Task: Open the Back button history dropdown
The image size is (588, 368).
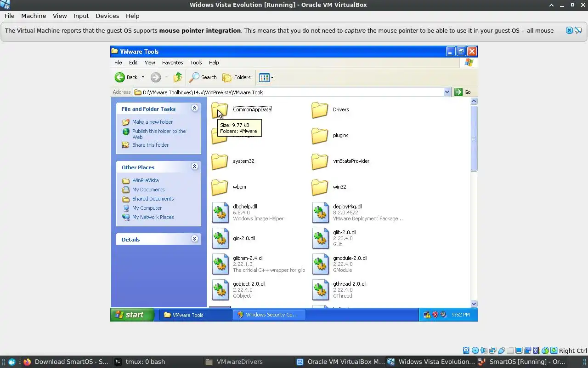Action: tap(143, 77)
